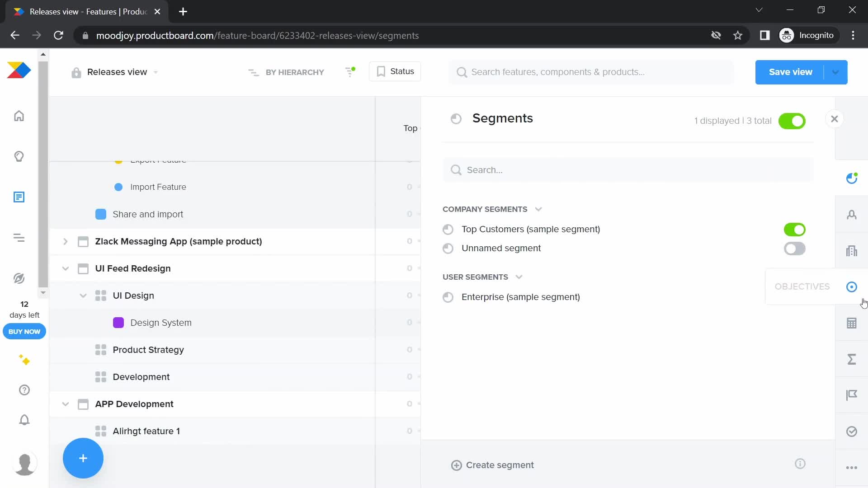Focus the features search bar

point(591,72)
